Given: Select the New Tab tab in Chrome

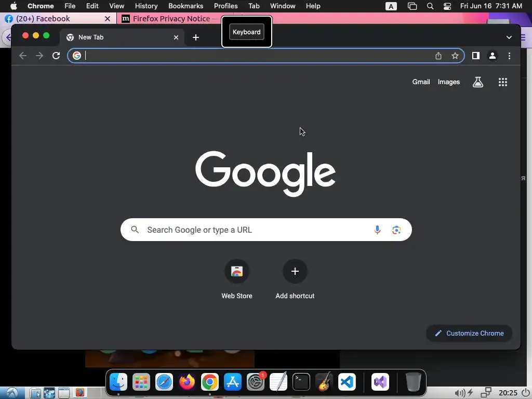Looking at the screenshot, I should pos(122,37).
